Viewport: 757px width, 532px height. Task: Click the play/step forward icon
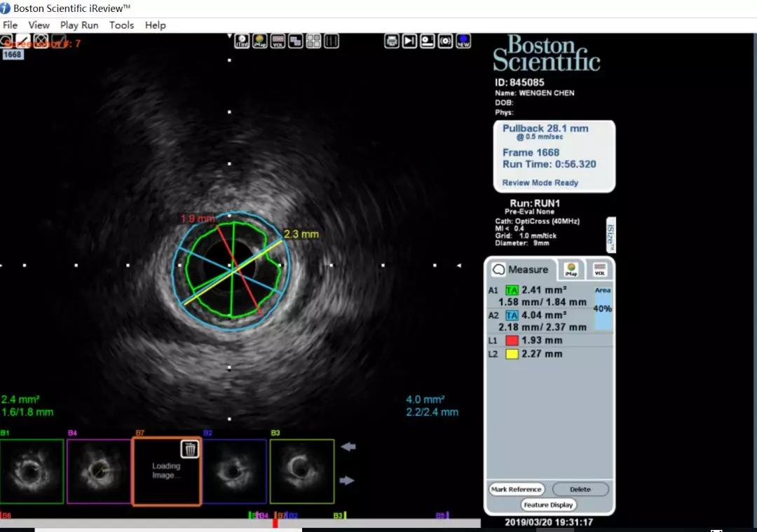[x=409, y=41]
